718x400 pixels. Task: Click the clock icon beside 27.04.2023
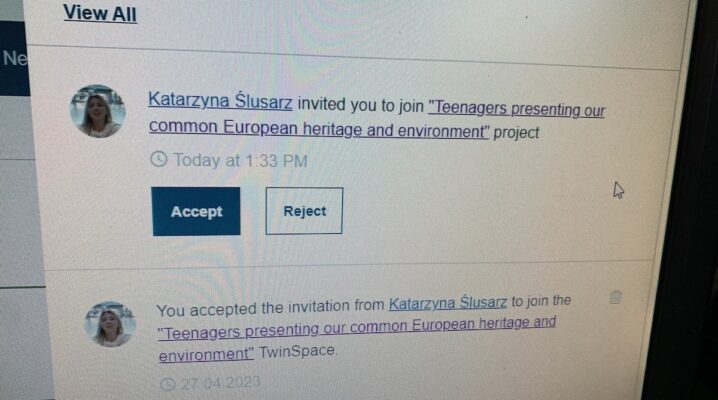pyautogui.click(x=168, y=384)
